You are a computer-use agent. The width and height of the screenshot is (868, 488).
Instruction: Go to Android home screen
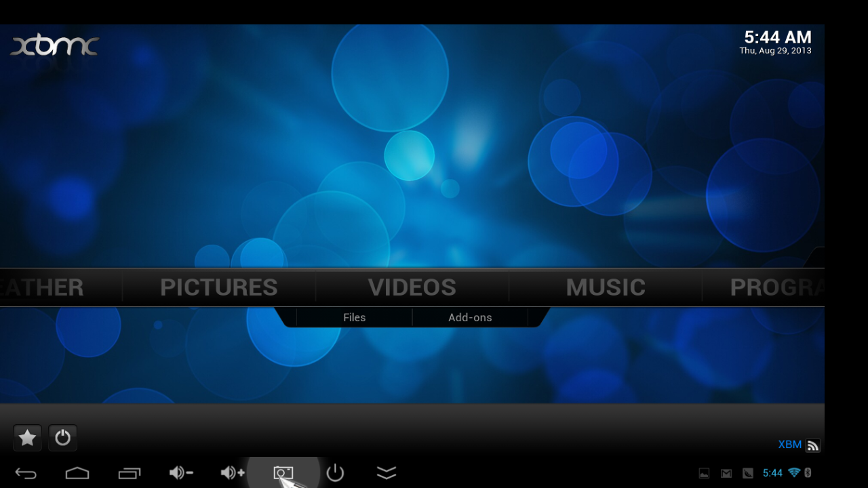coord(77,473)
